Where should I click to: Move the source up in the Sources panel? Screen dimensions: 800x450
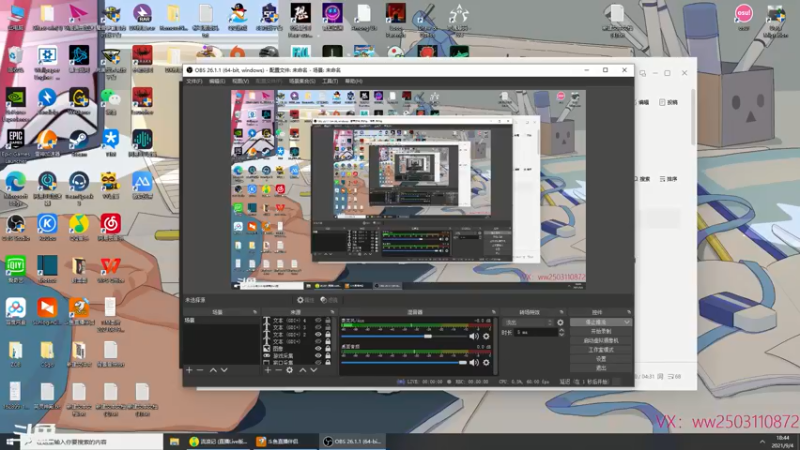point(303,370)
